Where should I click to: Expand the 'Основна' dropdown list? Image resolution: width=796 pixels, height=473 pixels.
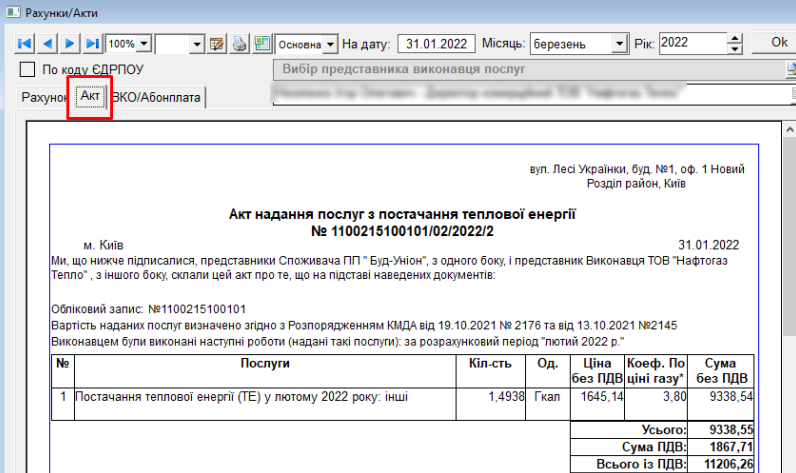tap(329, 44)
